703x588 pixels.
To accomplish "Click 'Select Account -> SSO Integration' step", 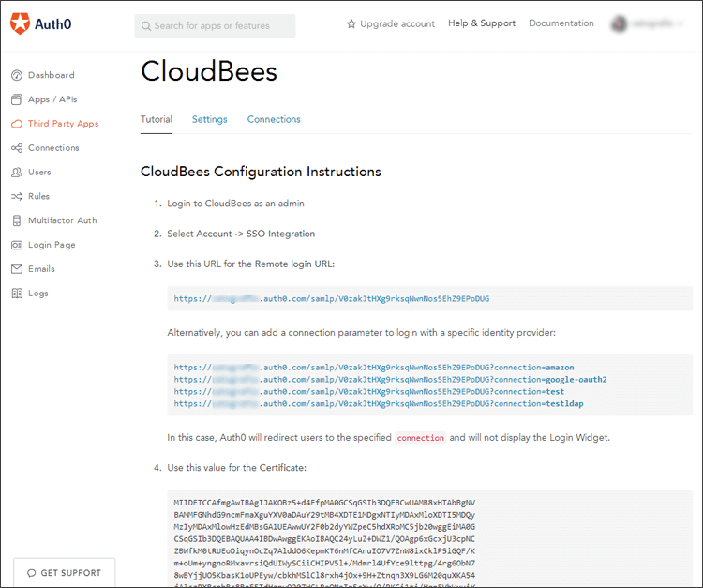I will click(x=241, y=234).
